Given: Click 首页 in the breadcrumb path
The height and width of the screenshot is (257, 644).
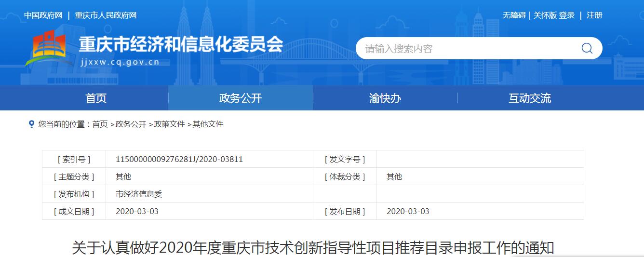Looking at the screenshot, I should [100, 124].
